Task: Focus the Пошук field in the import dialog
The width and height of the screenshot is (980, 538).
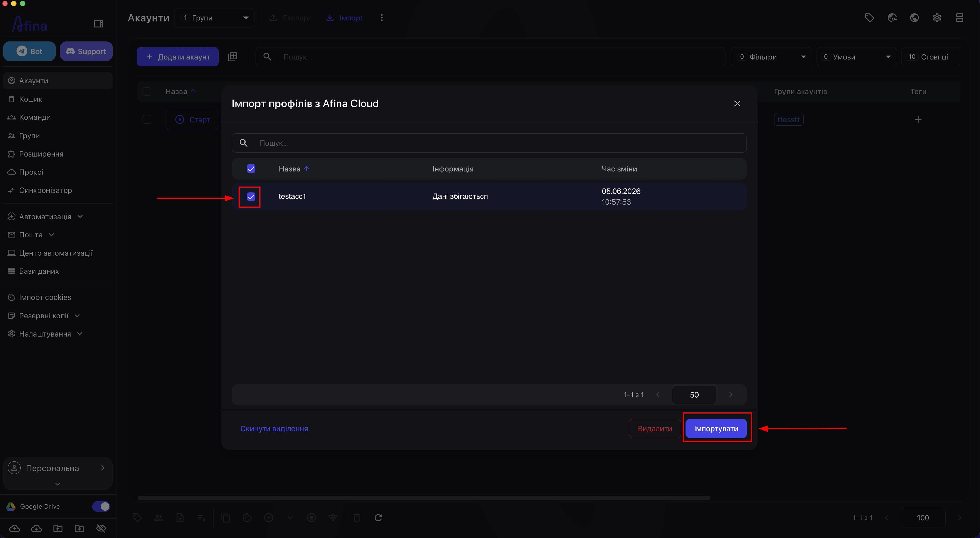Action: 489,143
